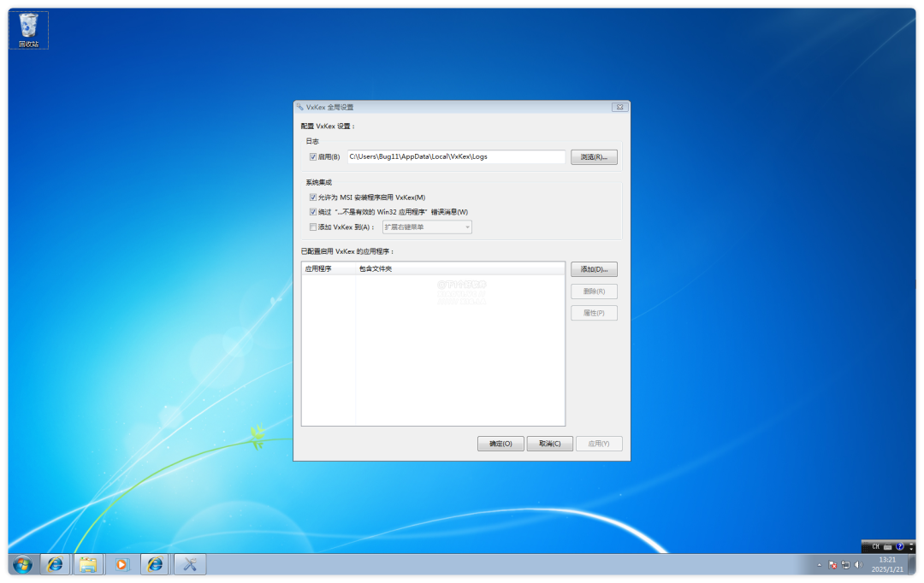924x583 pixels.
Task: Open Windows Explorer folder icon in taskbar
Action: (87, 564)
